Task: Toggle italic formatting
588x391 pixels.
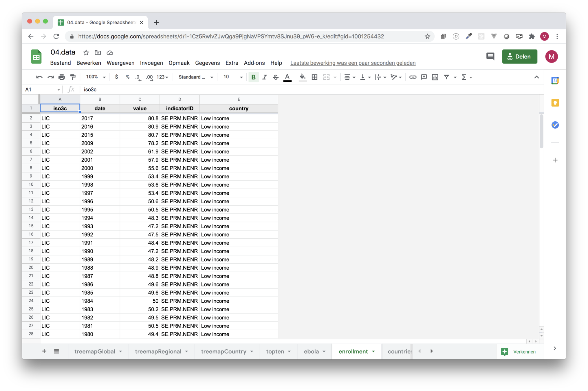Action: (265, 77)
